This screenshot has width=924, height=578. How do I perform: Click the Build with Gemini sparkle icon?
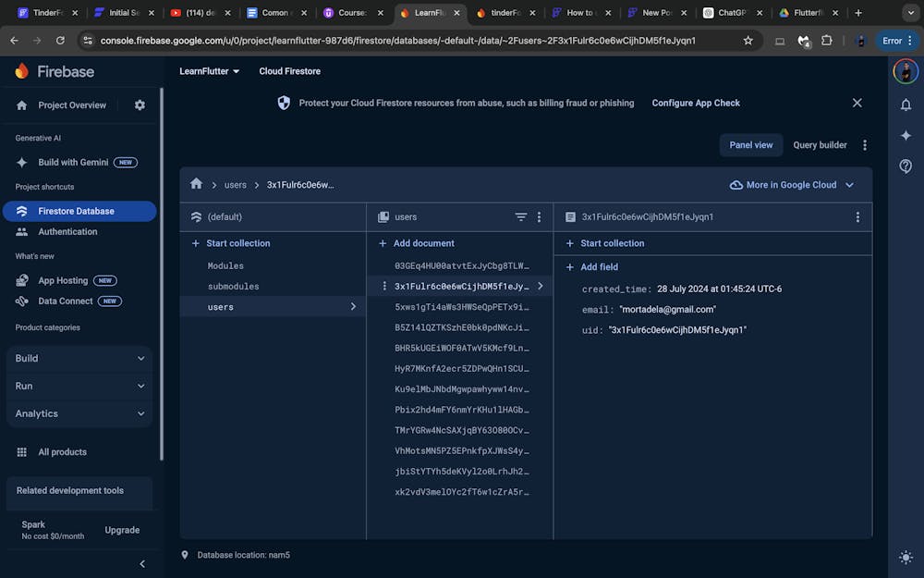(x=22, y=162)
